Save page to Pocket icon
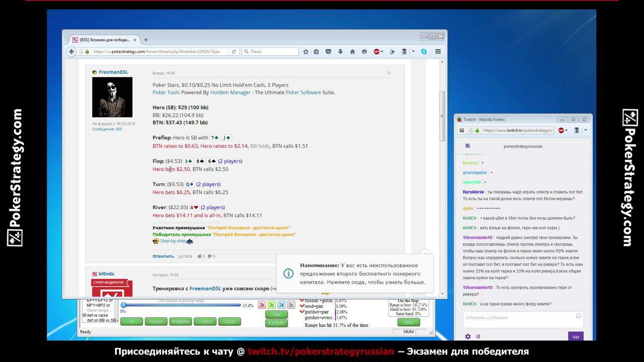The image size is (644, 362). (328, 51)
